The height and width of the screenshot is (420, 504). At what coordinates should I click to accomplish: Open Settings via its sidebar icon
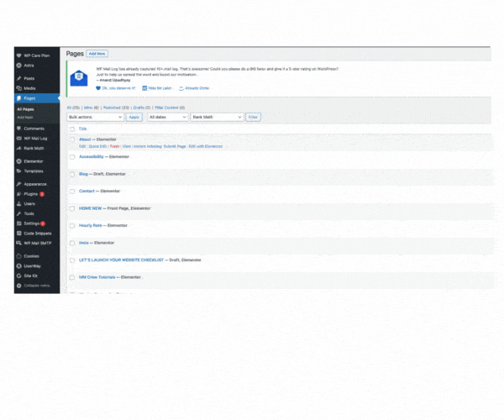click(18, 223)
